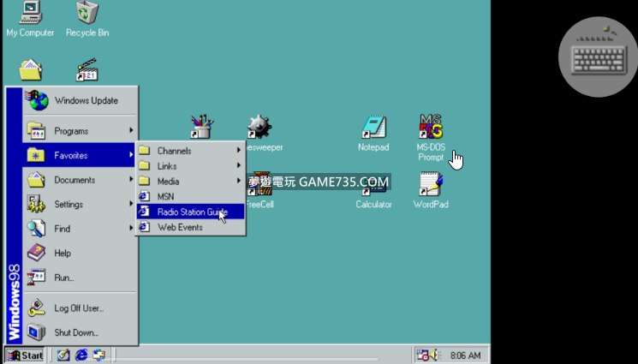The height and width of the screenshot is (364, 638).
Task: Click the Show Desktop quick launch icon
Action: click(63, 355)
